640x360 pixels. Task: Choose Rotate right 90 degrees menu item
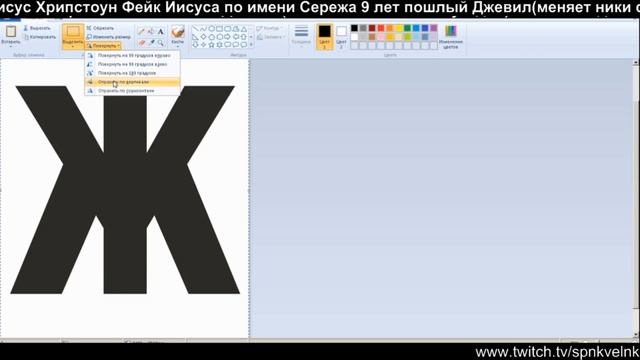pyautogui.click(x=132, y=55)
